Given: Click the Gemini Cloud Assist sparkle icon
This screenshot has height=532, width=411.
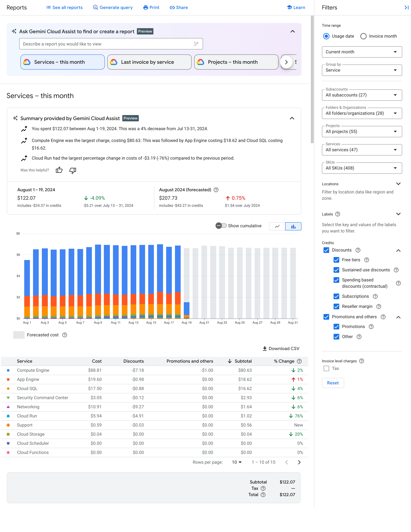Looking at the screenshot, I should coord(15,31).
